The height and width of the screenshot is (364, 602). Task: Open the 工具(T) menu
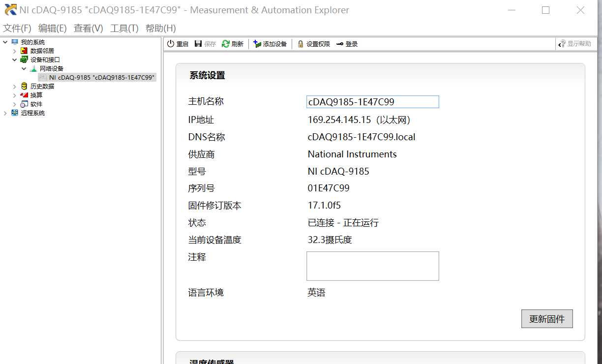click(124, 29)
